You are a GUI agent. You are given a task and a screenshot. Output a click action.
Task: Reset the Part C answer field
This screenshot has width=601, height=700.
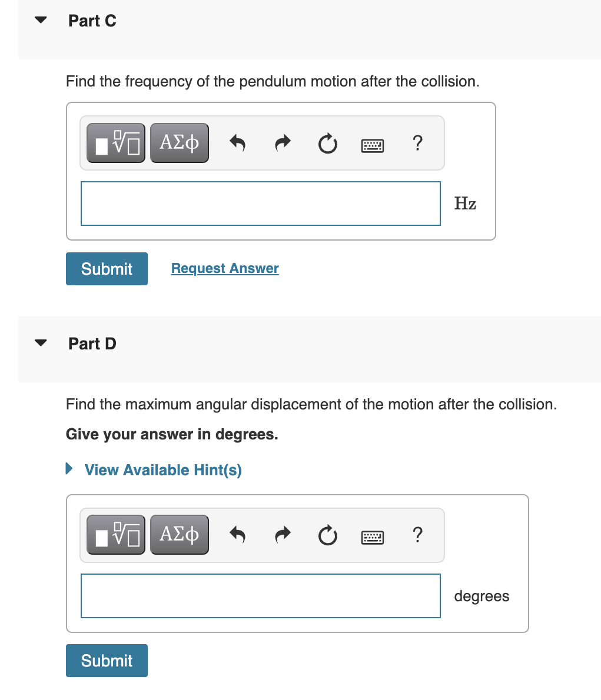(327, 143)
